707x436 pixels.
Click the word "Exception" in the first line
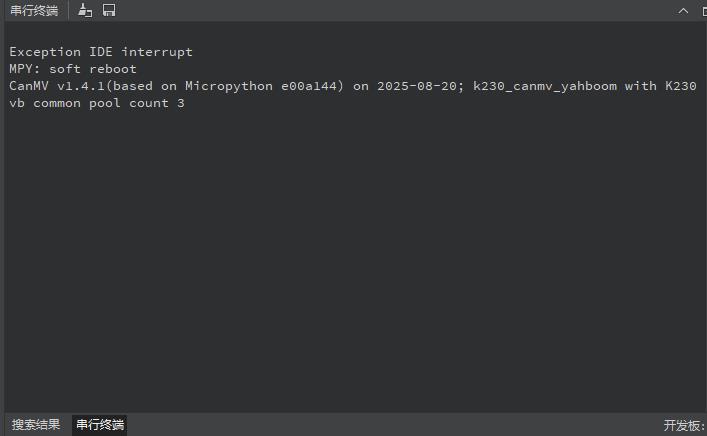45,51
